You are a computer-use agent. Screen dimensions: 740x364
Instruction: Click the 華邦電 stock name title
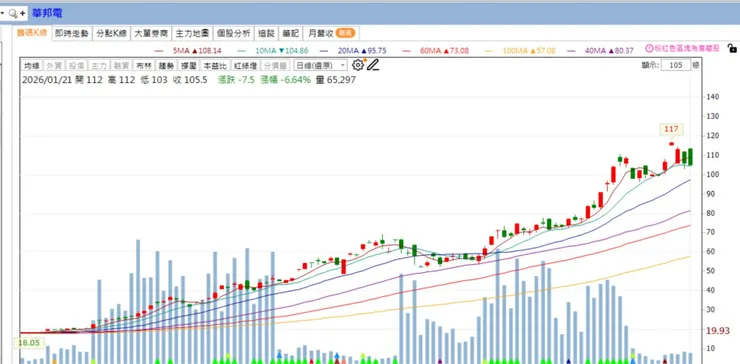tap(47, 13)
